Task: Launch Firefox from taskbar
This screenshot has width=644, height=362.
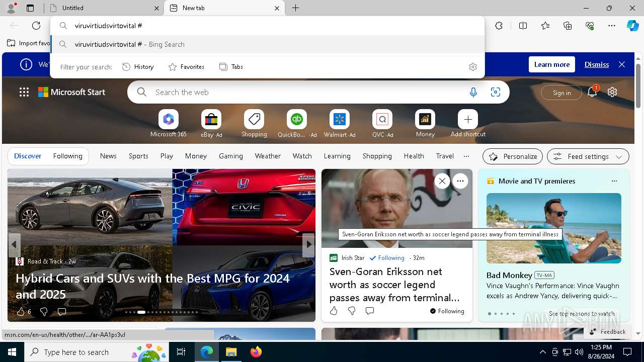Action: [256, 352]
